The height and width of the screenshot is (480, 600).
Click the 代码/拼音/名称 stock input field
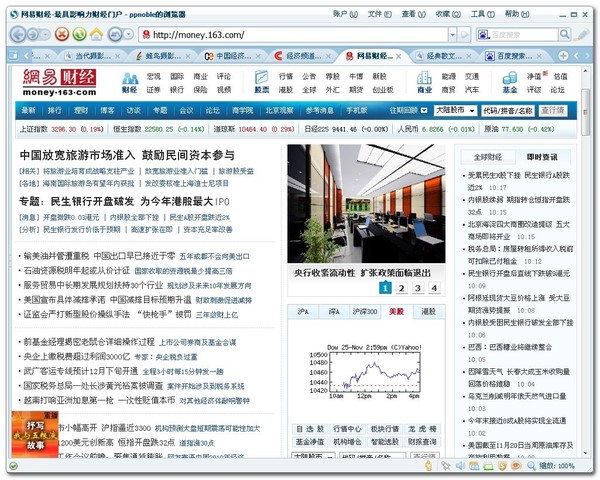pyautogui.click(x=508, y=111)
